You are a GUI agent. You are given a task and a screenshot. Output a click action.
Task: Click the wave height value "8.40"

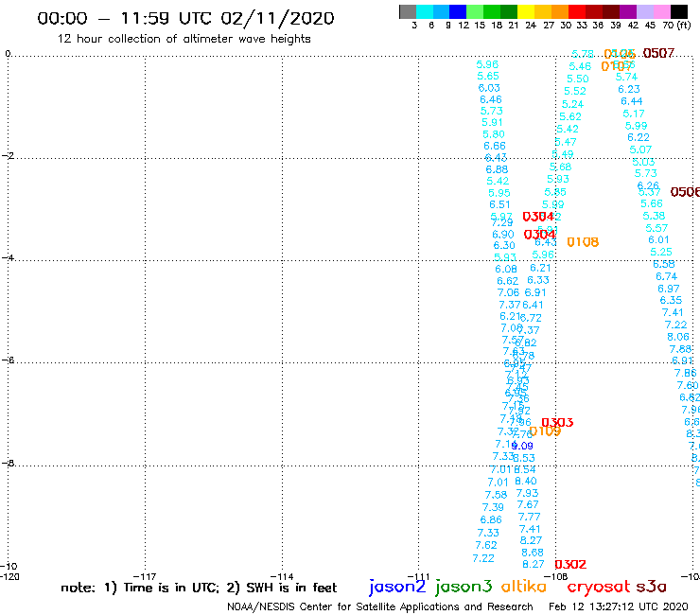point(526,481)
